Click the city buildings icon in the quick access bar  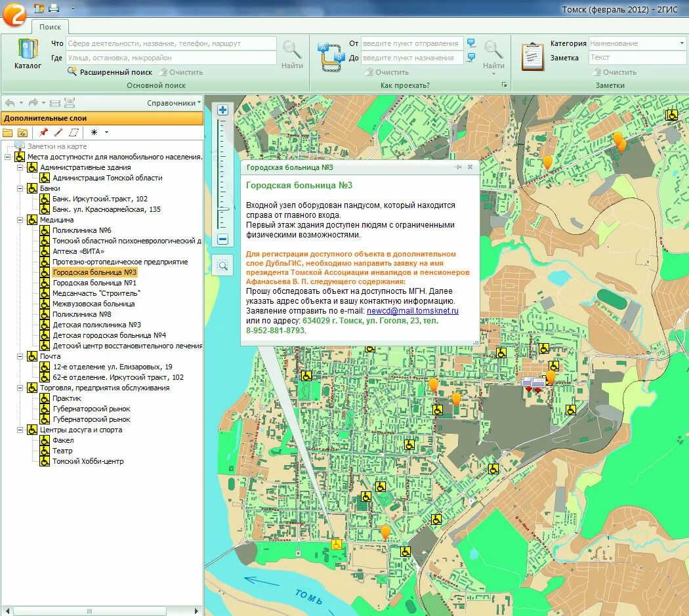tap(39, 8)
